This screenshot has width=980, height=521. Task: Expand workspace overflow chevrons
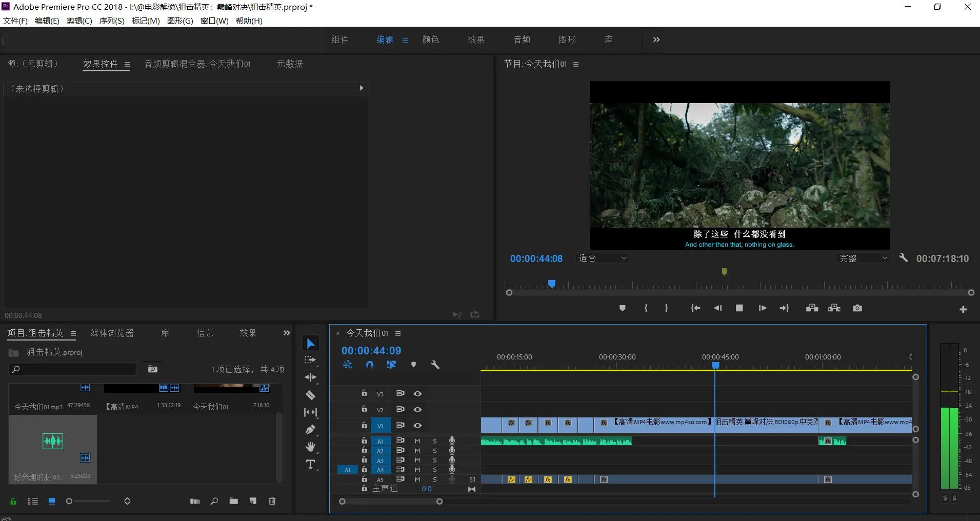(656, 39)
